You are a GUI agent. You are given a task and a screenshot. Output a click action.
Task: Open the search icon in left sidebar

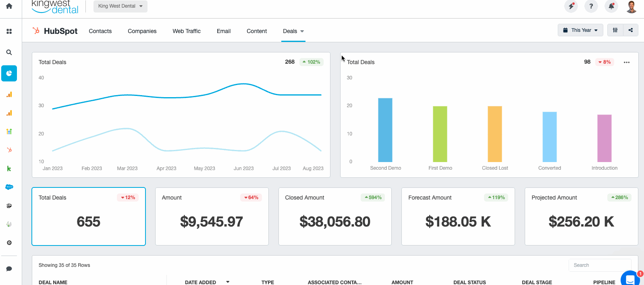click(9, 52)
